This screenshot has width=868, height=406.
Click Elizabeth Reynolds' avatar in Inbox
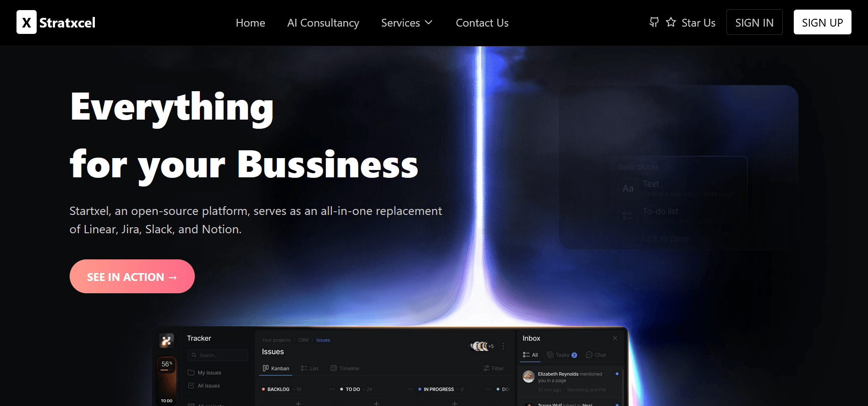point(529,377)
